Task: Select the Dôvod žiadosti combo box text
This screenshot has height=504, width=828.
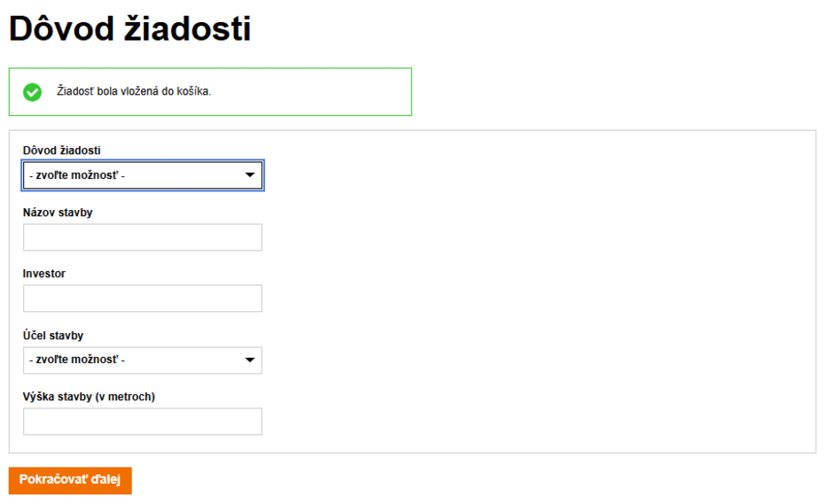Action: (77, 175)
